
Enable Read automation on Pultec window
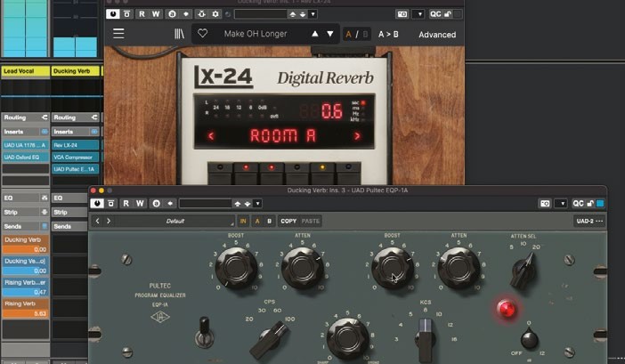(126, 204)
